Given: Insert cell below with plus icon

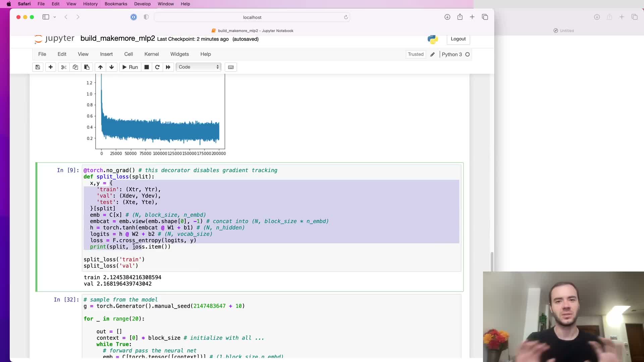Looking at the screenshot, I should click(x=51, y=67).
